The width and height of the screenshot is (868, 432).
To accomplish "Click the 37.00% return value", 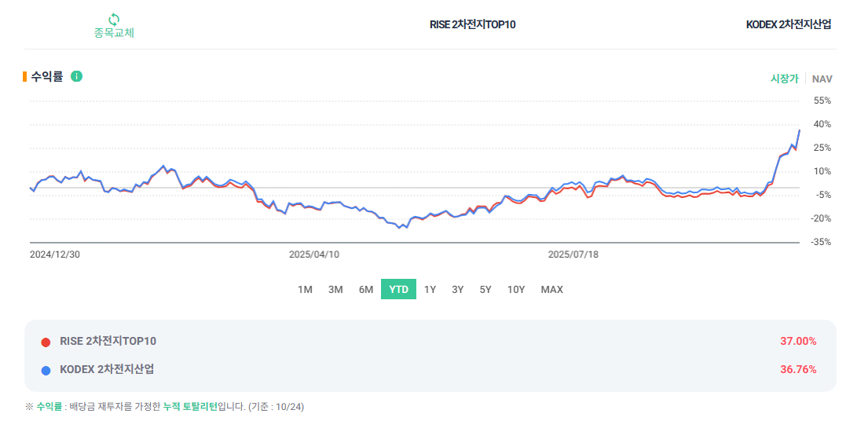I will (x=798, y=342).
